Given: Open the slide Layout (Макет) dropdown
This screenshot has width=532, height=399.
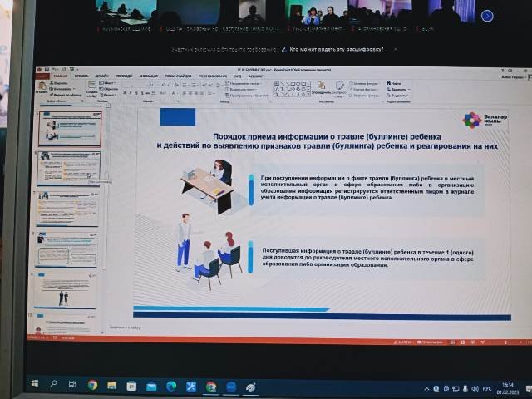Looking at the screenshot, I should [107, 83].
